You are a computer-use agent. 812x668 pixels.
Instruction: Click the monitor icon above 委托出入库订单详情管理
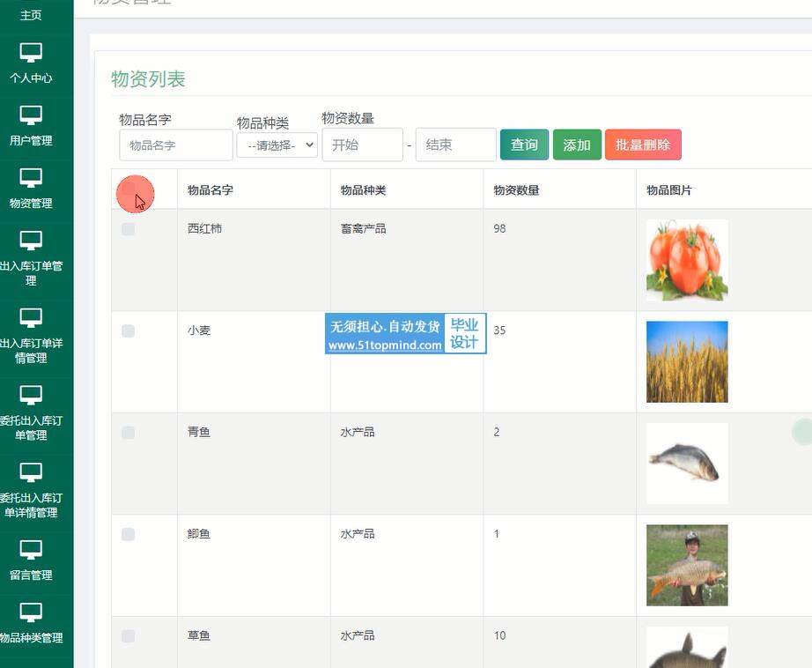[31, 472]
